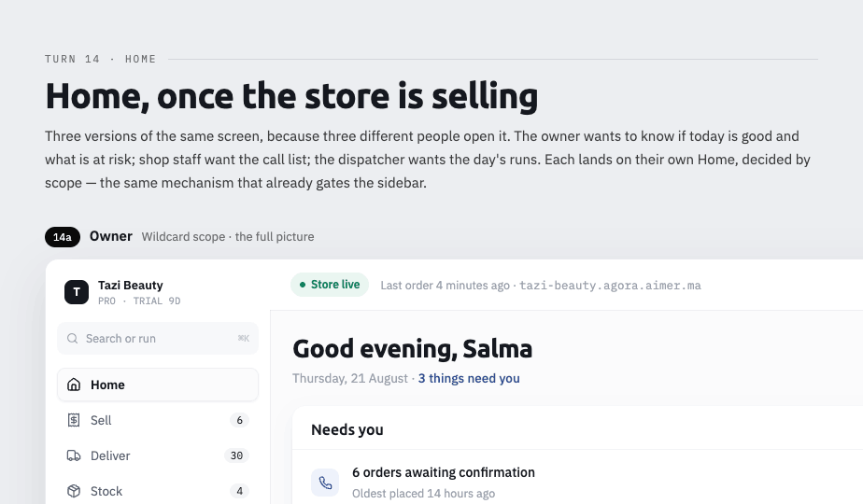Open the Home sidebar item
Viewport: 863px width, 504px height.
[158, 385]
